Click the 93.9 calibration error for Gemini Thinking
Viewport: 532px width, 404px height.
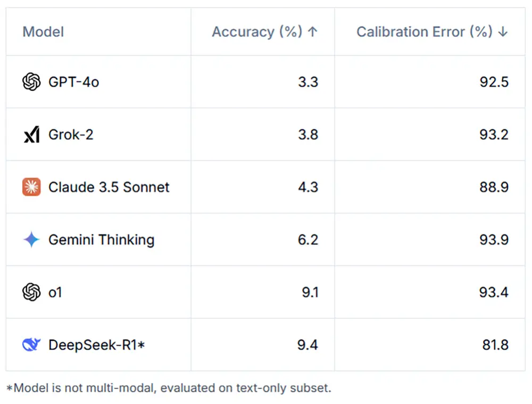[494, 240]
